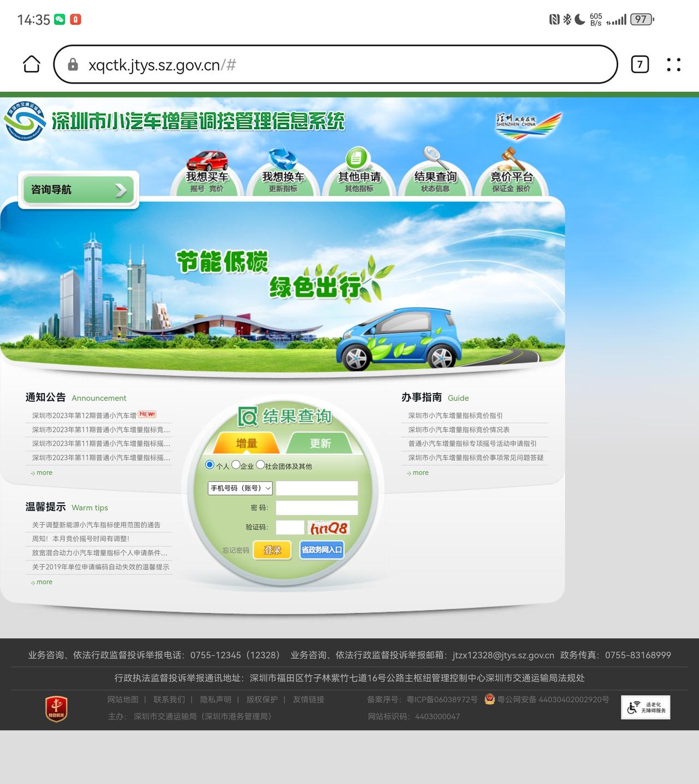The image size is (699, 784).
Task: Open guide 深圳市小汽车增量指标竞价指引
Action: 455,415
